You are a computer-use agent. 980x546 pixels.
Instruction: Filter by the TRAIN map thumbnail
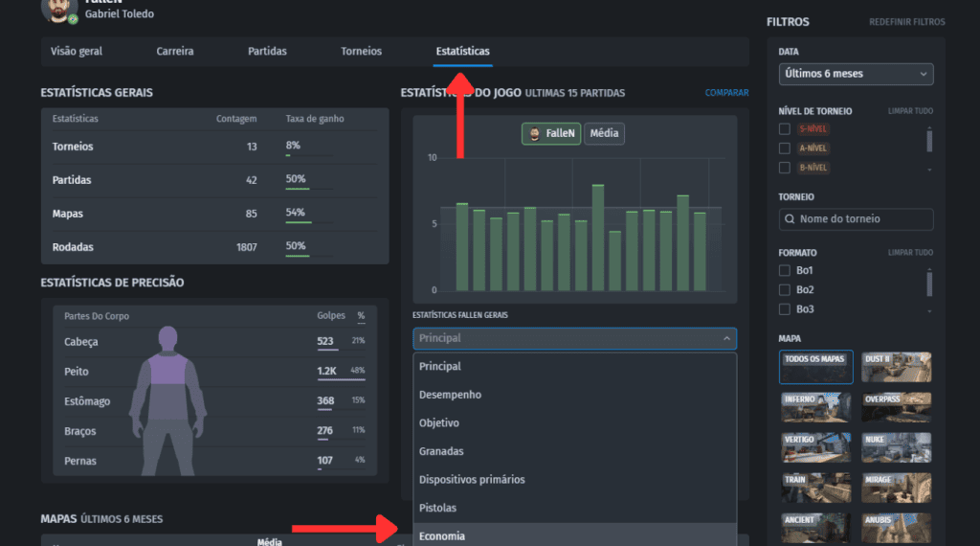tap(815, 488)
